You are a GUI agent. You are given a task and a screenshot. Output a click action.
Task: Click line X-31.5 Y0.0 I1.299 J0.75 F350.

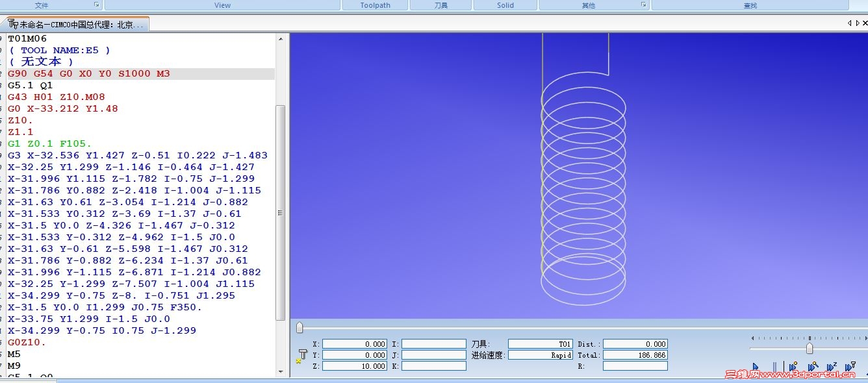[105, 308]
